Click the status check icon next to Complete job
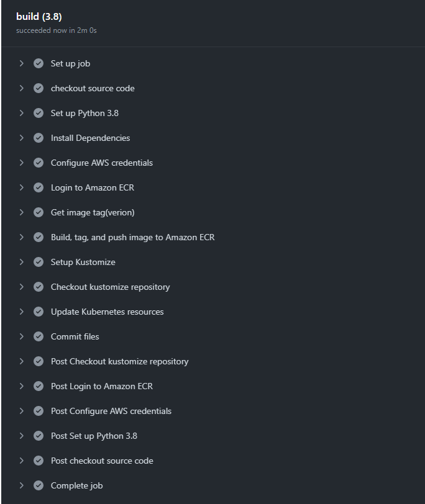The height and width of the screenshot is (504, 425). (39, 485)
